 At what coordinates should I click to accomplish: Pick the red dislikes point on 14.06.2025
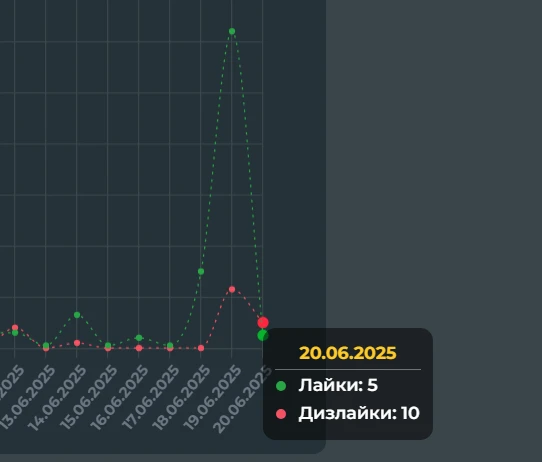(77, 343)
